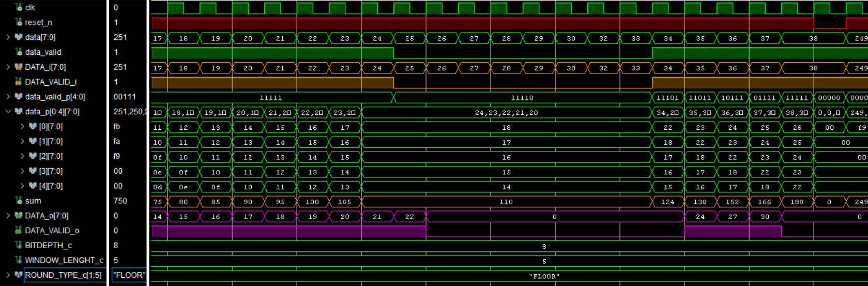This screenshot has height=286, width=868.
Task: Click the clk signal icon
Action: click(19, 7)
